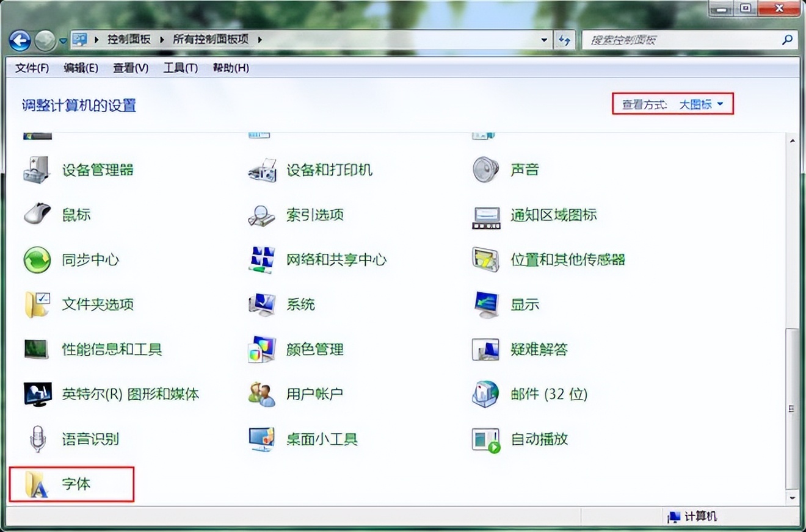Open 鼠标 (Mouse) settings
Viewport: 806px width, 532px height.
pos(77,215)
